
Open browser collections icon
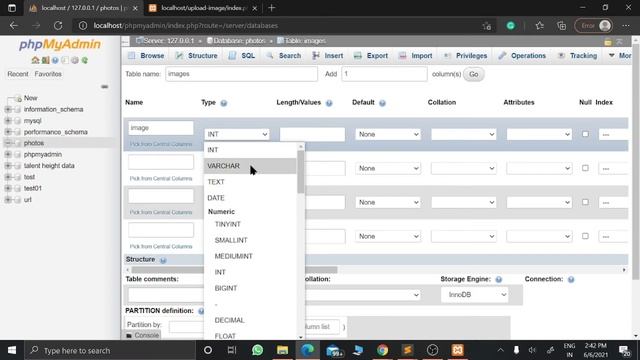(x=562, y=25)
